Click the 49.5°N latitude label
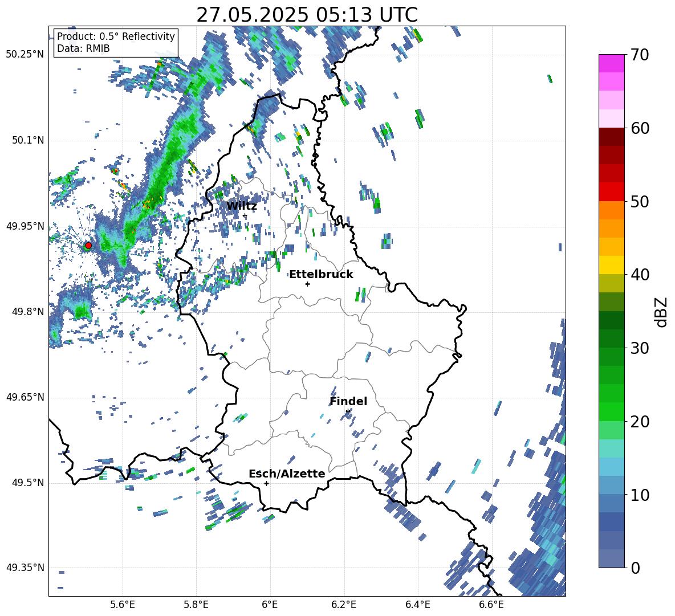 [x=28, y=483]
